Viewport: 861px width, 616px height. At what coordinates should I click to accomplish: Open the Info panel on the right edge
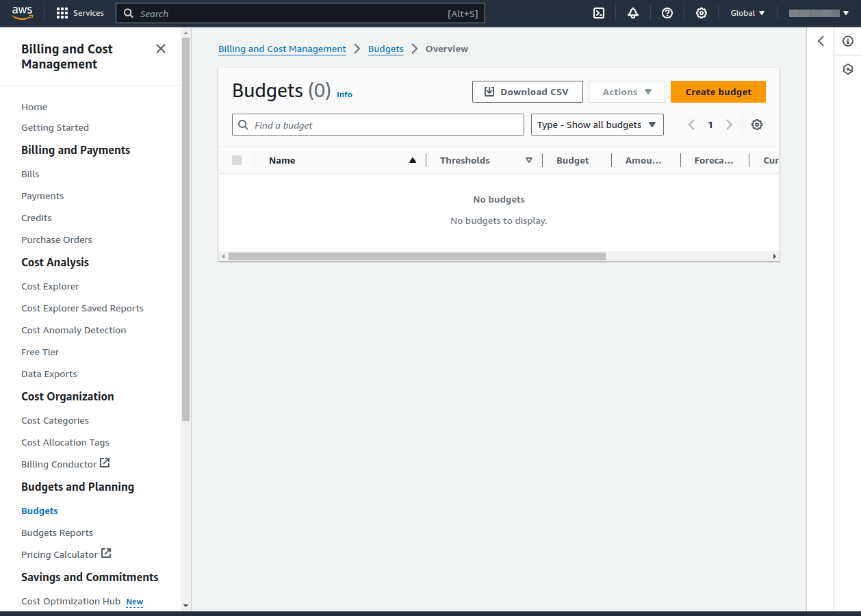[848, 41]
